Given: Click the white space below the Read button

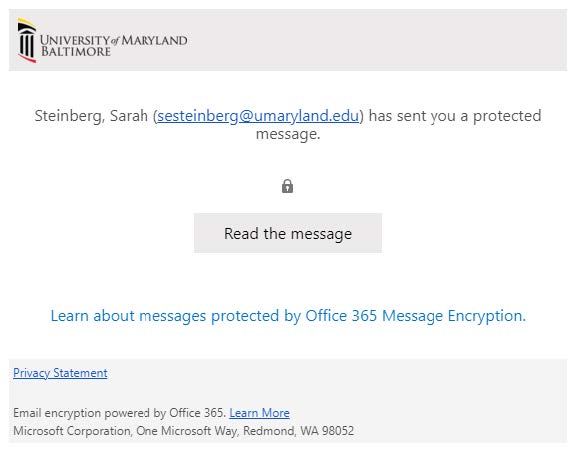Looking at the screenshot, I should (x=288, y=279).
